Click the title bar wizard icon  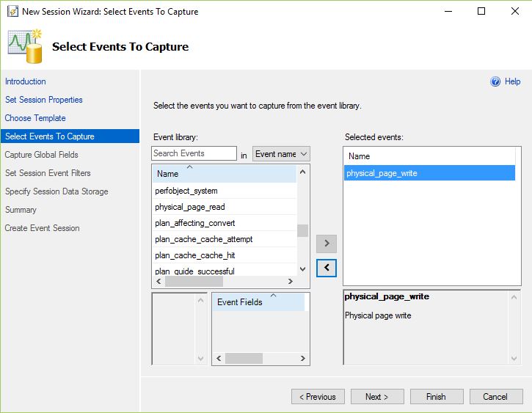pyautogui.click(x=10, y=11)
